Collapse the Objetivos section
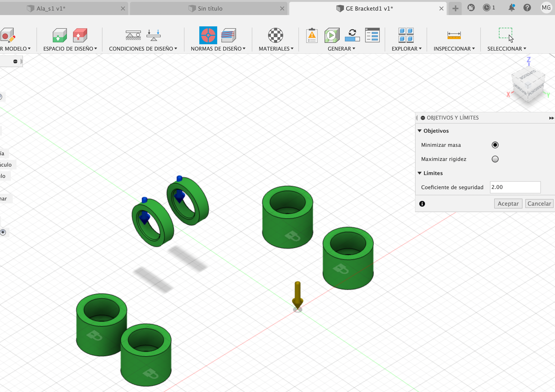 click(420, 131)
